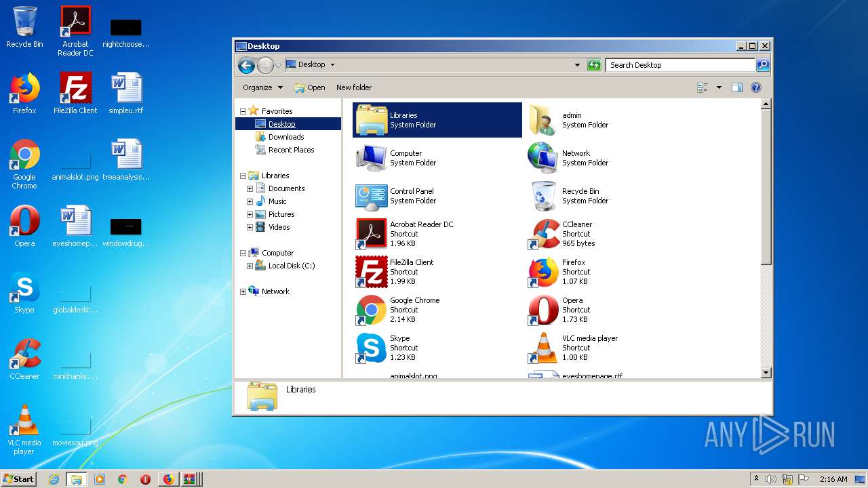868x488 pixels.
Task: Select Acrobat Reader DC shortcut in Explorer
Action: 437,234
